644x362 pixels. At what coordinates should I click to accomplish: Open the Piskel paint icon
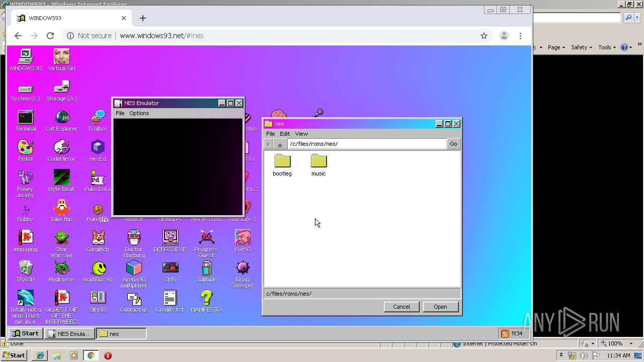25,150
